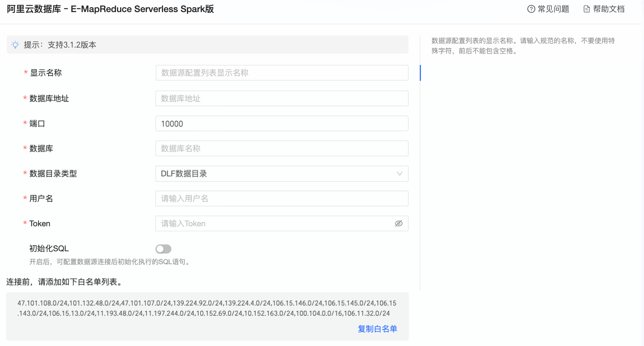
Task: Click the 数据库名称 input box
Action: click(x=282, y=148)
